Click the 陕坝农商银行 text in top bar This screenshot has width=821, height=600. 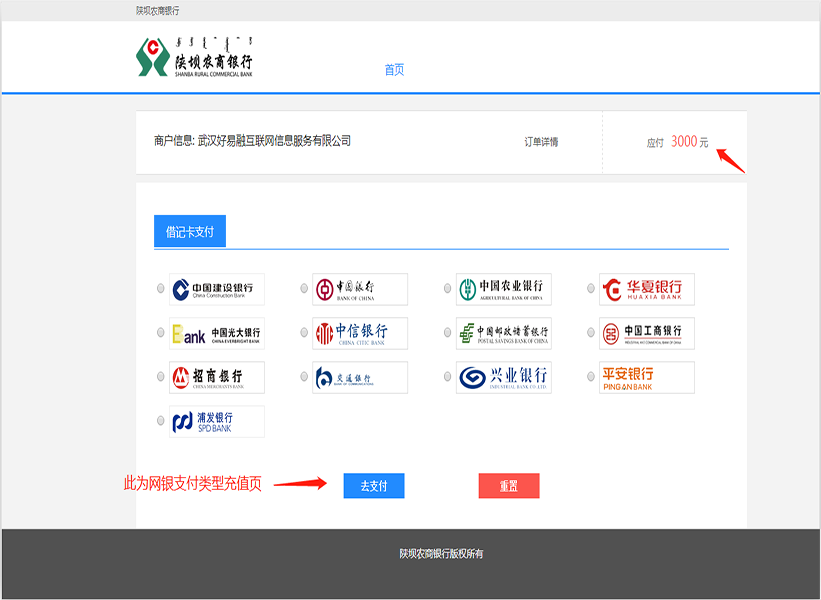158,10
